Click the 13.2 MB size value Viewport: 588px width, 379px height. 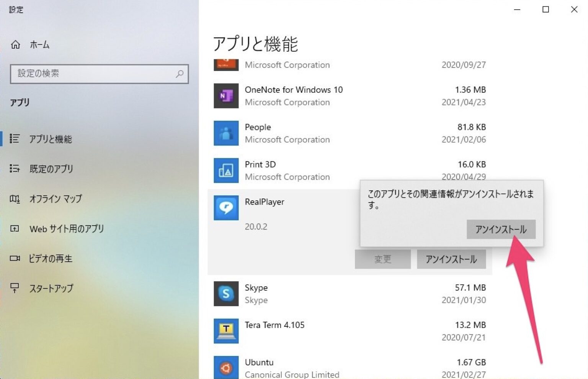470,325
